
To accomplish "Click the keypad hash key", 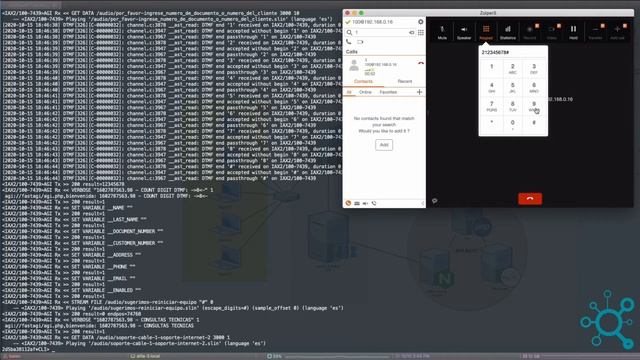I will tap(534, 124).
